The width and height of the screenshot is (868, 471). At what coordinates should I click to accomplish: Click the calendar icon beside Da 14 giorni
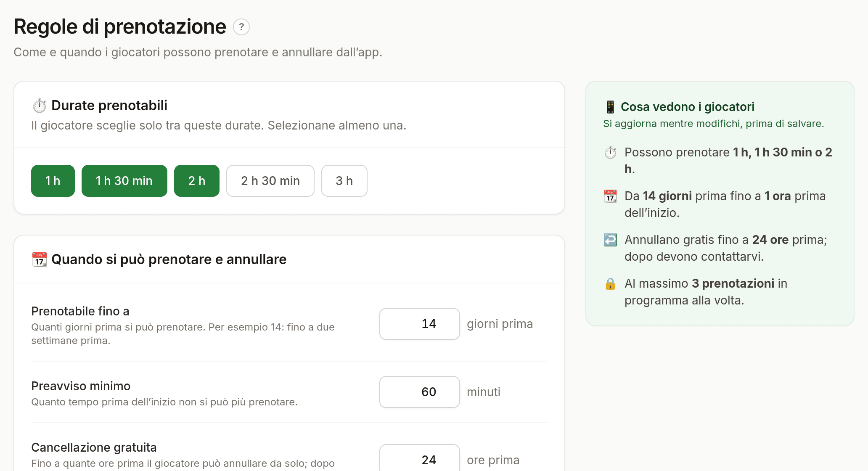(610, 196)
